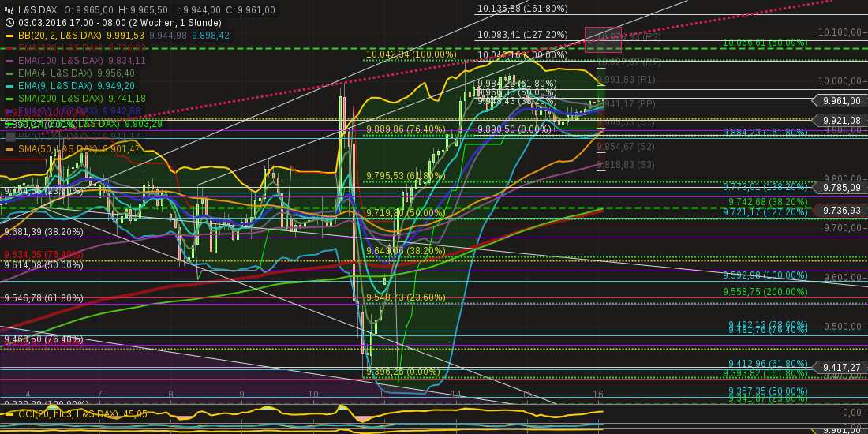The width and height of the screenshot is (868, 434).
Task: Click the 9.721,17 (127.20%) cyan label
Action: (x=765, y=211)
